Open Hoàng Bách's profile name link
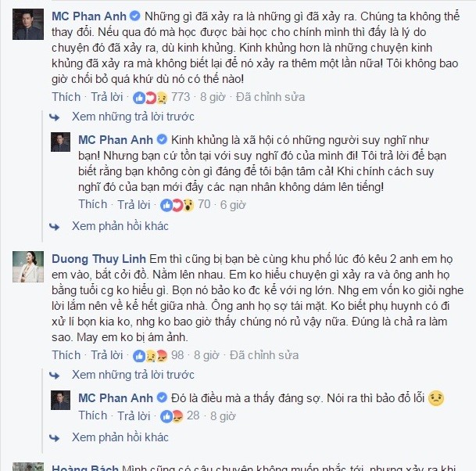476x471 pixels. click(x=85, y=467)
